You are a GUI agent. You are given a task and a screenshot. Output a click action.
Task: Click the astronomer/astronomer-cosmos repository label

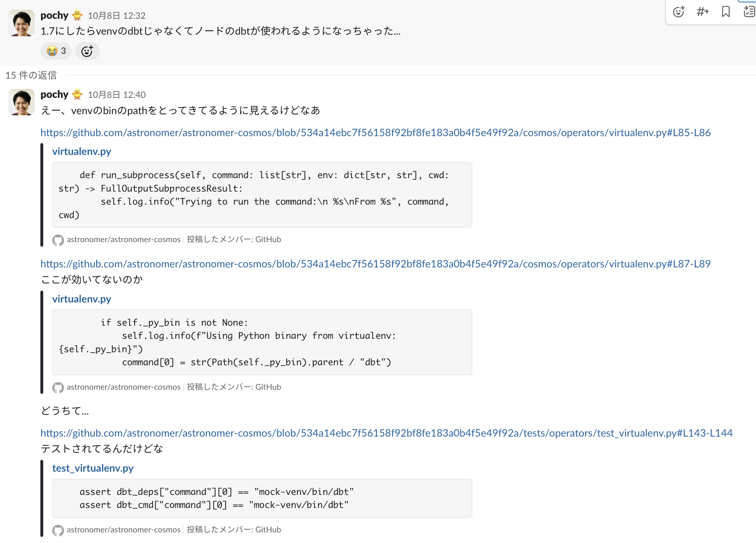click(x=124, y=239)
